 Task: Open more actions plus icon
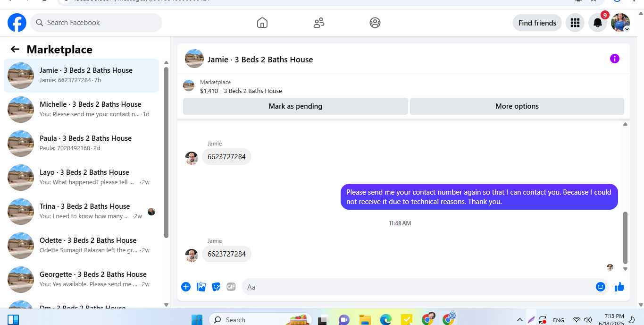click(186, 287)
